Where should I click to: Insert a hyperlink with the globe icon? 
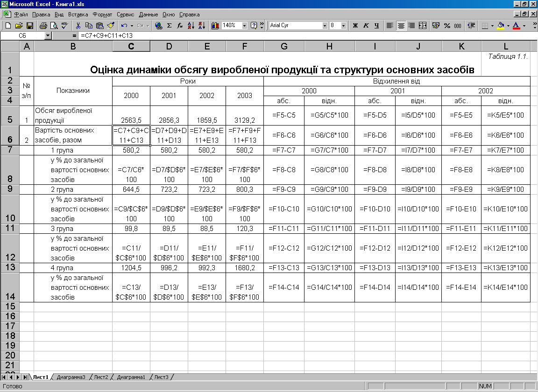(158, 25)
